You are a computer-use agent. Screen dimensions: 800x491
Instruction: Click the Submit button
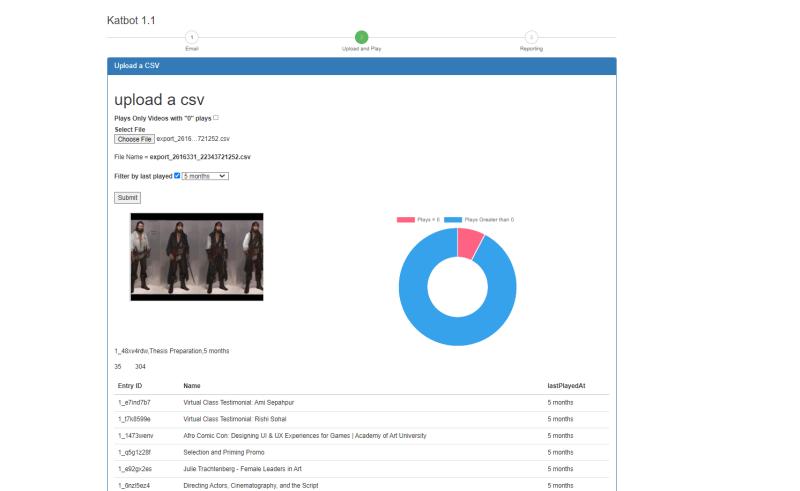tap(127, 198)
